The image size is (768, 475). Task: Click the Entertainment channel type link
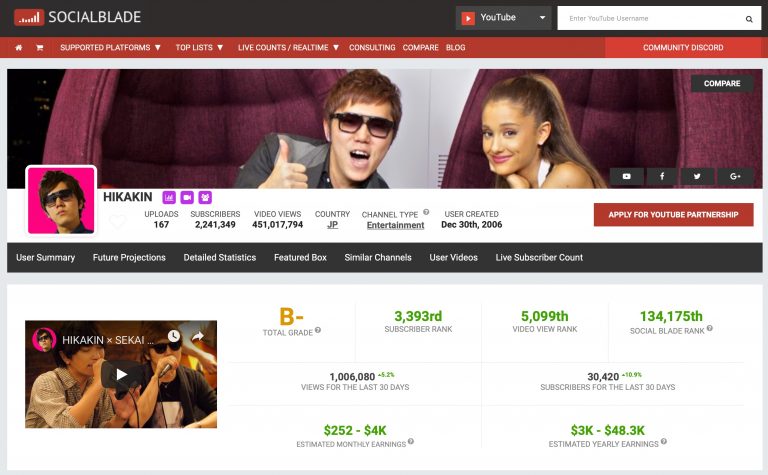pyautogui.click(x=395, y=225)
